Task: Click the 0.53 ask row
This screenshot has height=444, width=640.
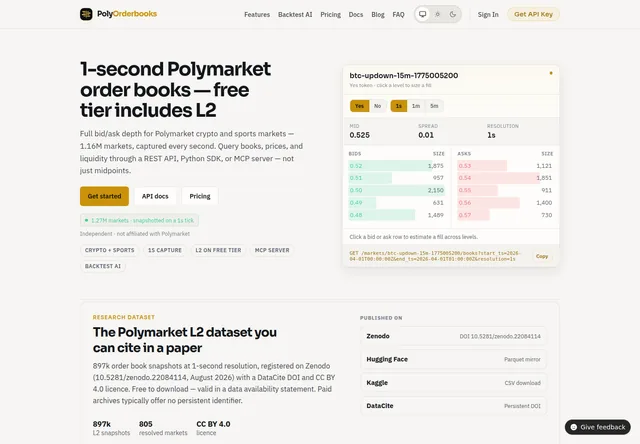Action: (x=505, y=166)
